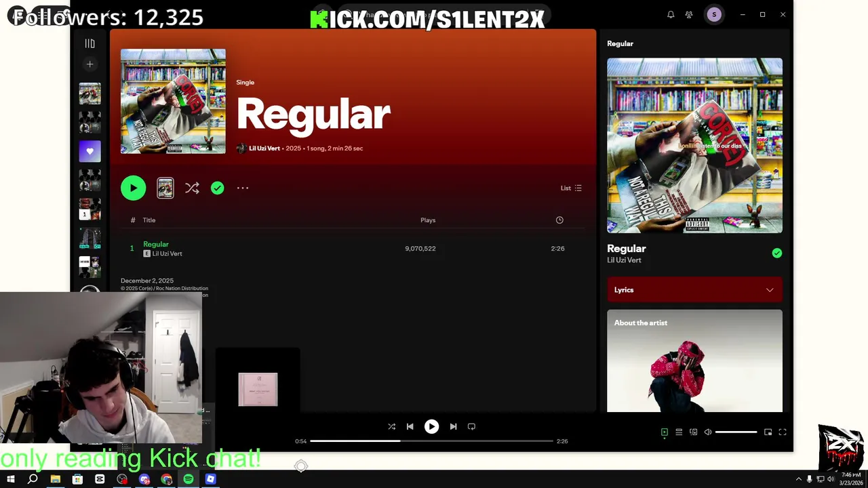The image size is (868, 488).
Task: Click the Title column header
Action: (149, 220)
